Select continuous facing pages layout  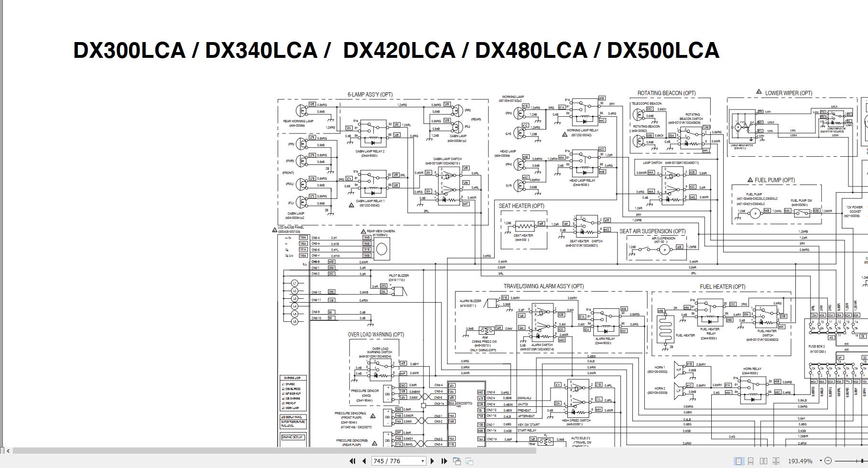point(776,461)
